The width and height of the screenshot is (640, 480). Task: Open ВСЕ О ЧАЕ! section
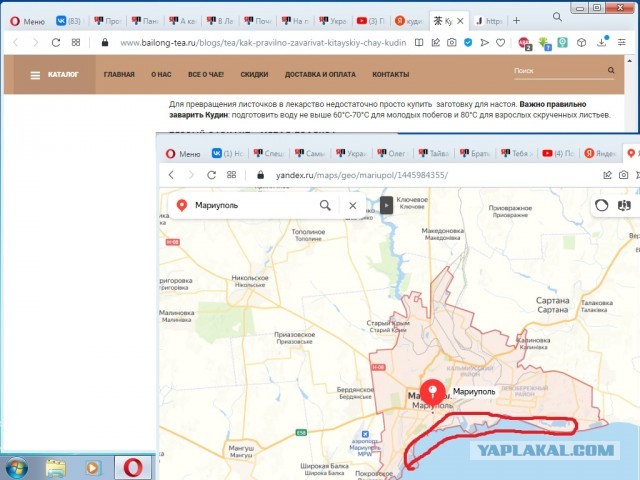[x=206, y=75]
